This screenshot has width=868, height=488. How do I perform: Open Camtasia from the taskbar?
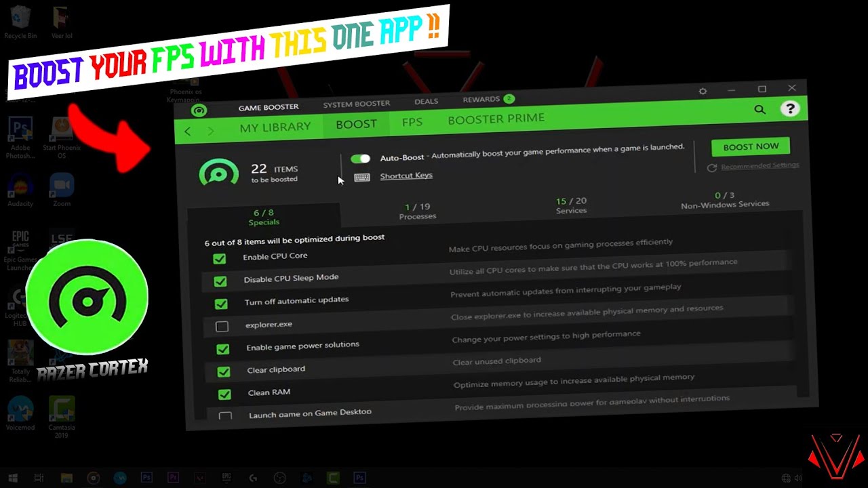point(333,478)
